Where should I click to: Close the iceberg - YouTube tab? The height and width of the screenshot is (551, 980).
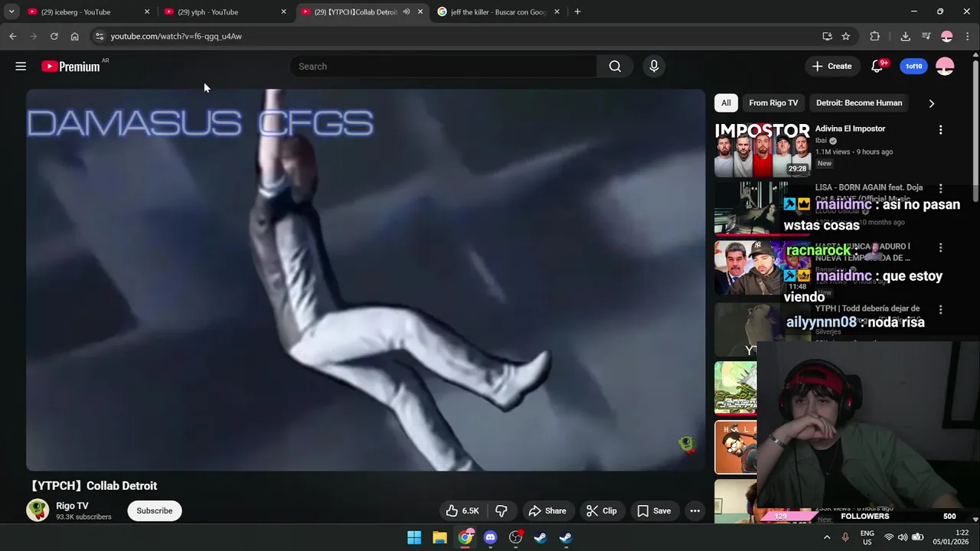147,12
